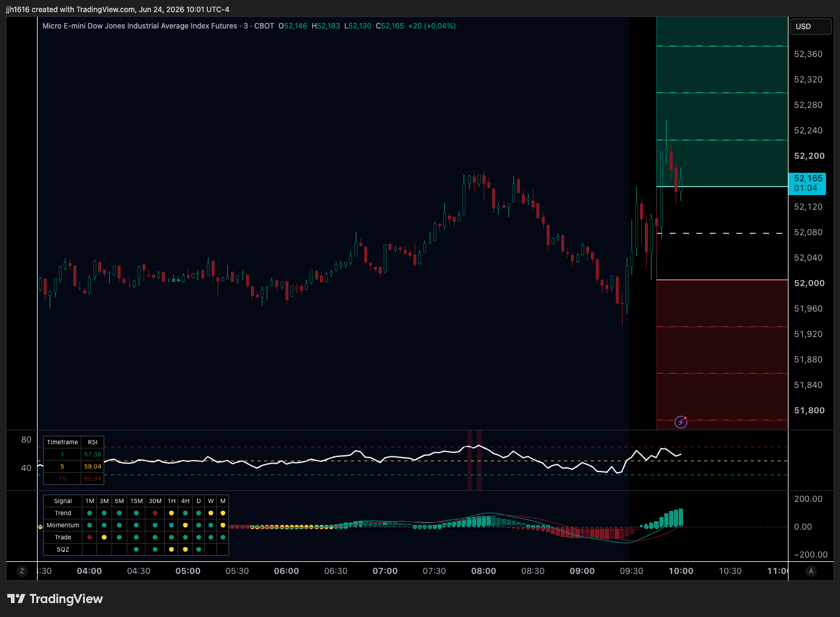Toggle the A auto-scale button

811,571
